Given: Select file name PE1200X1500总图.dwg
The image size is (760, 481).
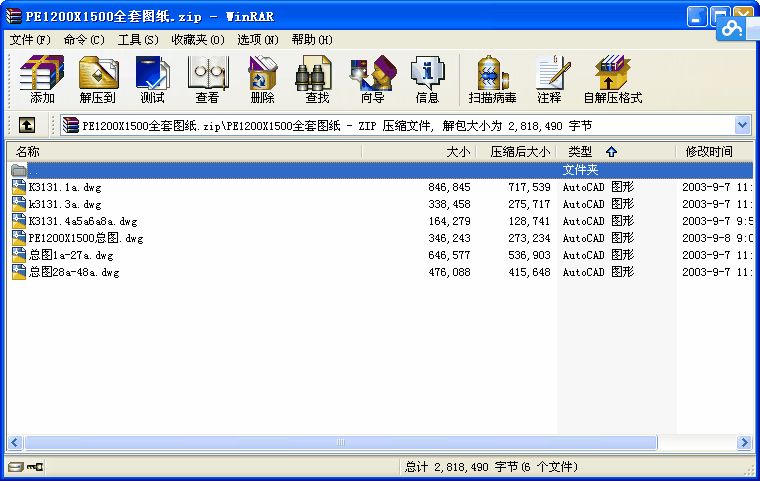Looking at the screenshot, I should (x=86, y=238).
